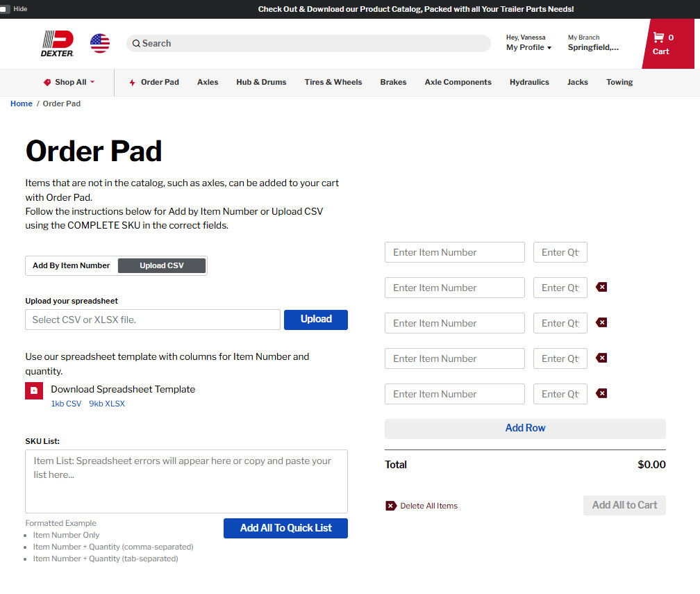The height and width of the screenshot is (594, 700).
Task: Click the SKU List text area
Action: pyautogui.click(x=186, y=481)
